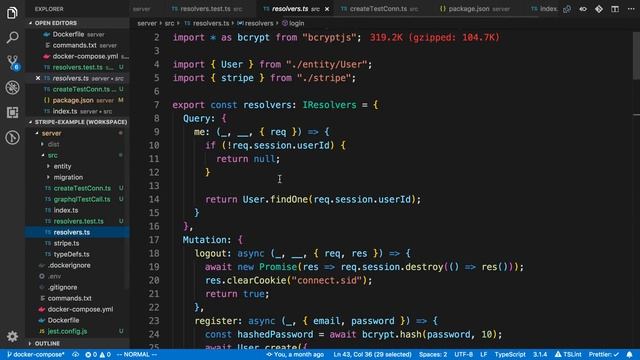This screenshot has height=360, width=640.
Task: Select resolvers.ts in the src folder tree
Action: coord(78,232)
